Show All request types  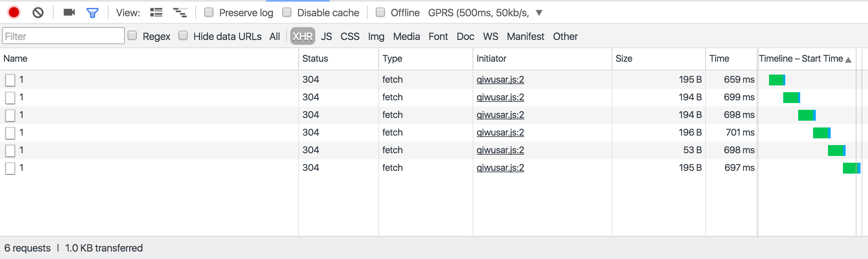click(x=275, y=36)
